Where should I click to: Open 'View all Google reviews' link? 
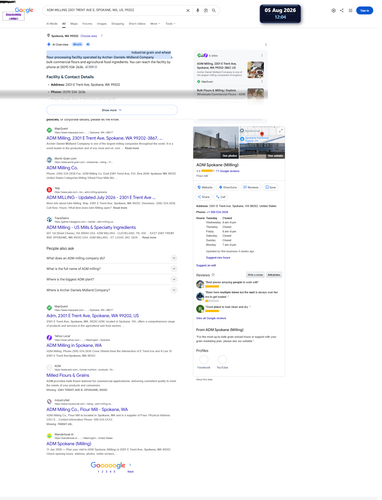click(x=211, y=318)
